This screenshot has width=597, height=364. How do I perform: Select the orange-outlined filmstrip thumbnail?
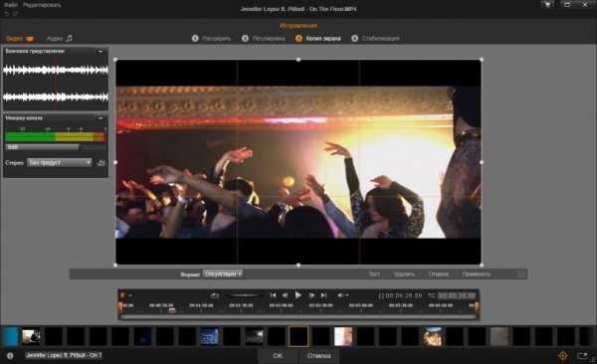(298, 336)
